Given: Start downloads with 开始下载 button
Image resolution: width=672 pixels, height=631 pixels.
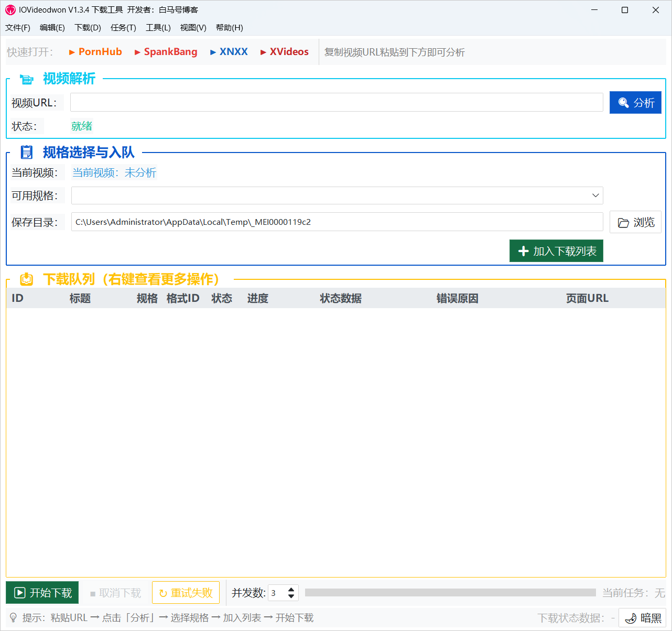Looking at the screenshot, I should click(x=42, y=593).
